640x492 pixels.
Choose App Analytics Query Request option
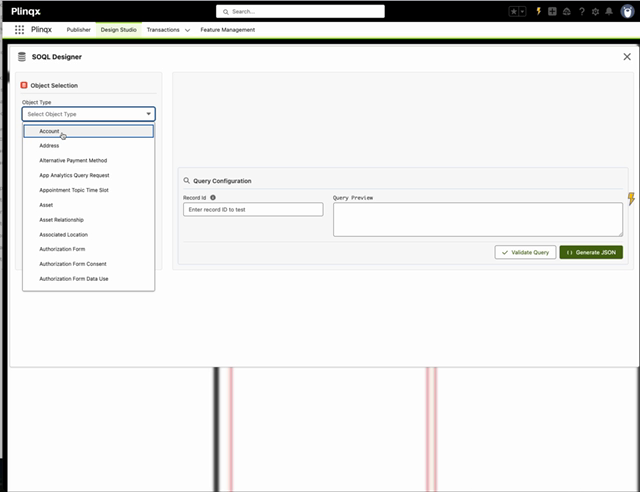point(89,175)
